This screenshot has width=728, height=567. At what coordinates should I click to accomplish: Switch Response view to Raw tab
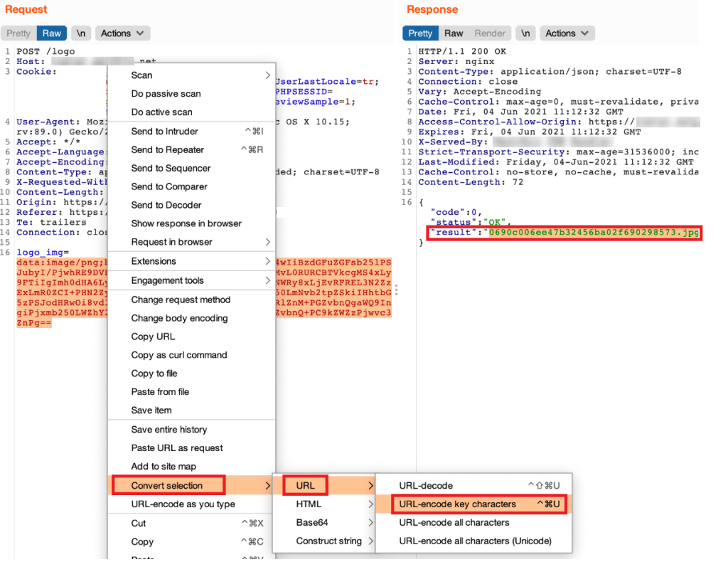coord(454,33)
